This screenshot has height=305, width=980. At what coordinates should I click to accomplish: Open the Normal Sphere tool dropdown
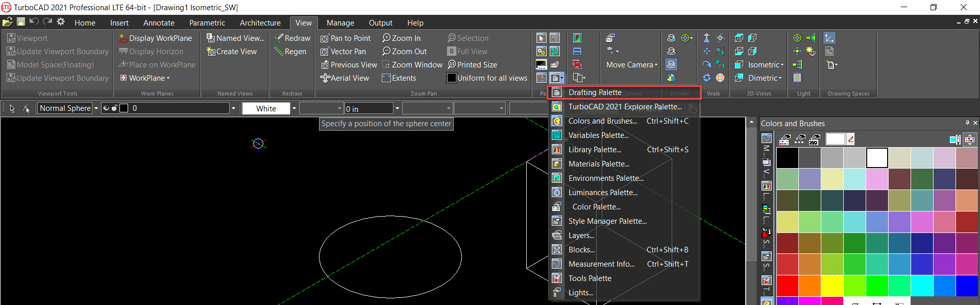[x=96, y=108]
